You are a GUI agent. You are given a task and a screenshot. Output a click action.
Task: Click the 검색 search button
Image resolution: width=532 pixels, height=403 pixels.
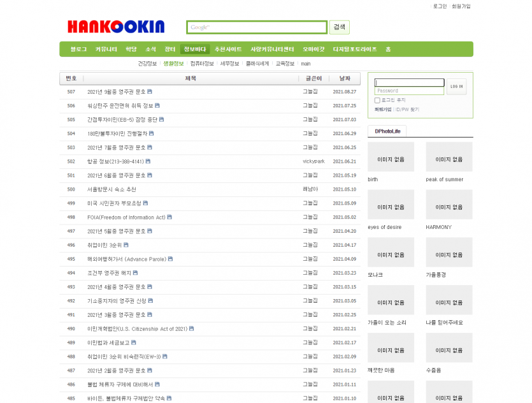tap(339, 27)
